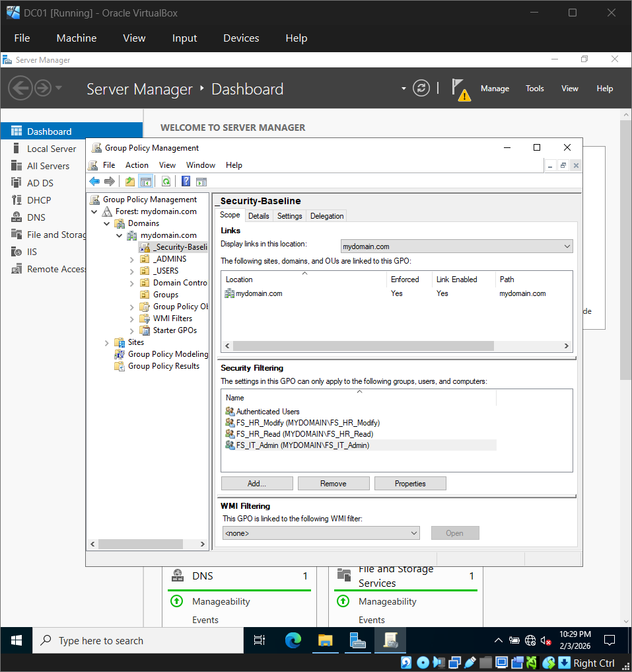Click the Remove button
The width and height of the screenshot is (632, 672).
pyautogui.click(x=334, y=484)
